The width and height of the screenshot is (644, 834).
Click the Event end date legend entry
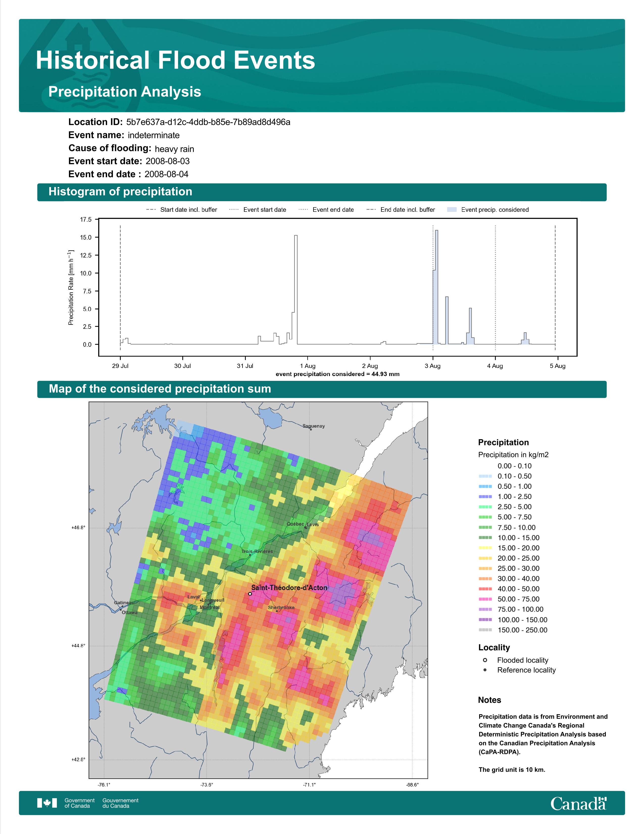326,210
